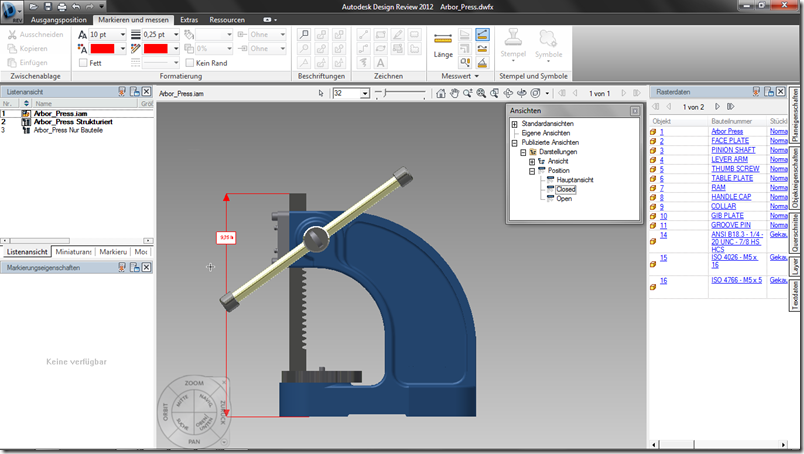Select the Zoom window tool
804x454 pixels.
[494, 93]
